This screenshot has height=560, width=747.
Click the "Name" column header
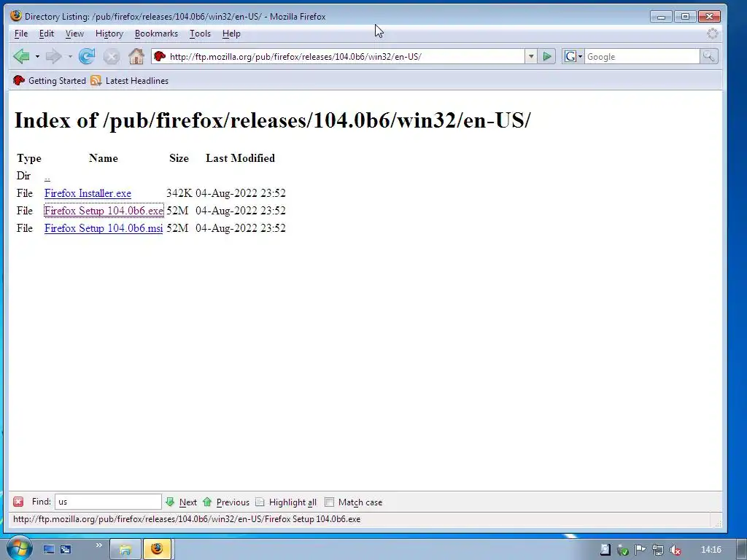point(104,158)
